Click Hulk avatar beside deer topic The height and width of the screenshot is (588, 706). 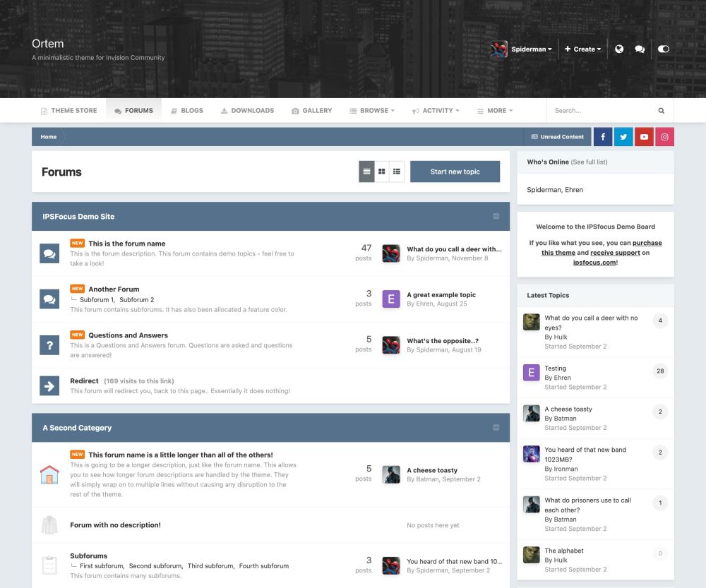coord(532,322)
